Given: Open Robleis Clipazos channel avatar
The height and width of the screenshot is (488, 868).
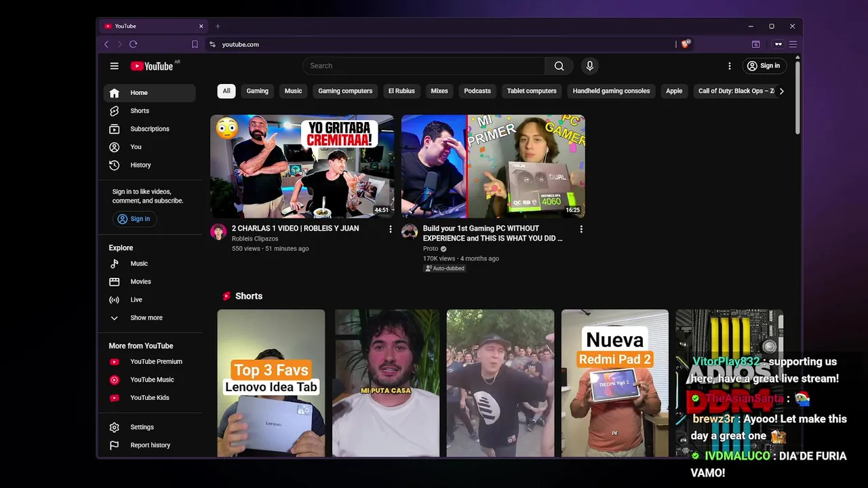Looking at the screenshot, I should (218, 232).
